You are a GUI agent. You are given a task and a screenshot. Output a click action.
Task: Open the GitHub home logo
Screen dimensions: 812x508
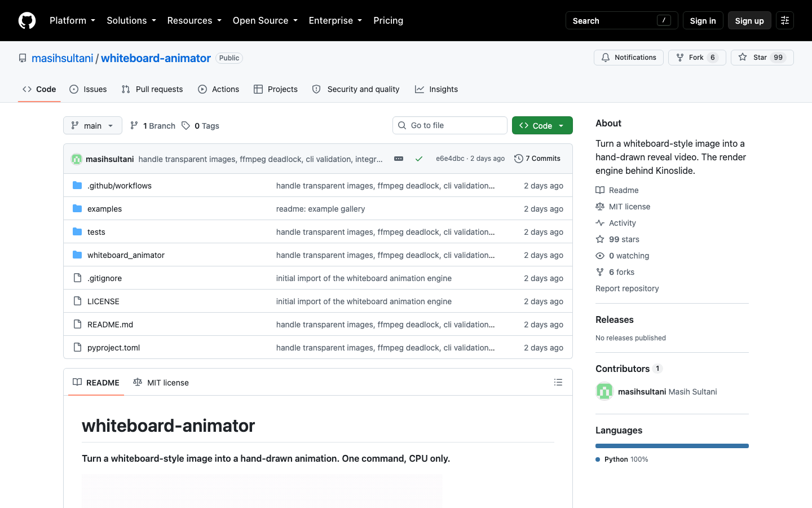27,20
